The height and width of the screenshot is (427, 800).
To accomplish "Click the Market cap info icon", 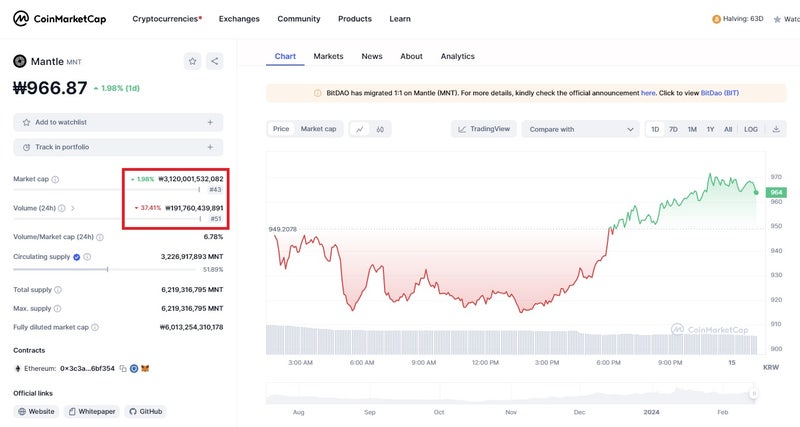I will (55, 179).
